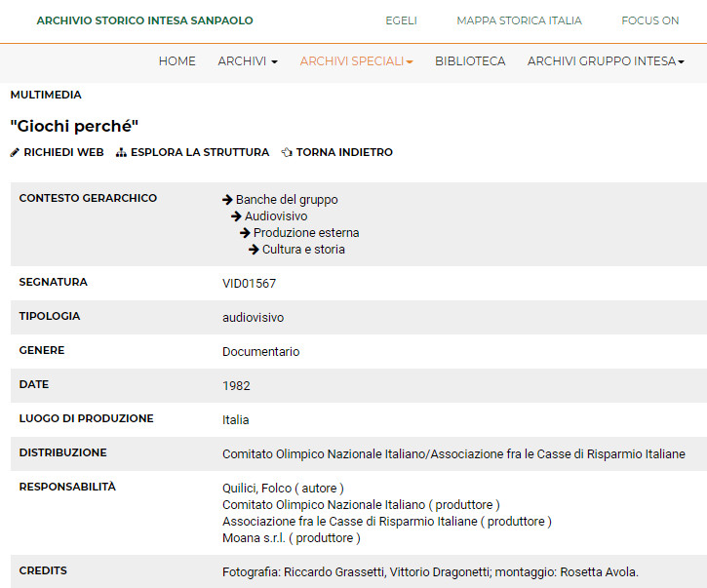The width and height of the screenshot is (707, 588).
Task: Click the SEGNATURA row label
Action: click(x=54, y=282)
